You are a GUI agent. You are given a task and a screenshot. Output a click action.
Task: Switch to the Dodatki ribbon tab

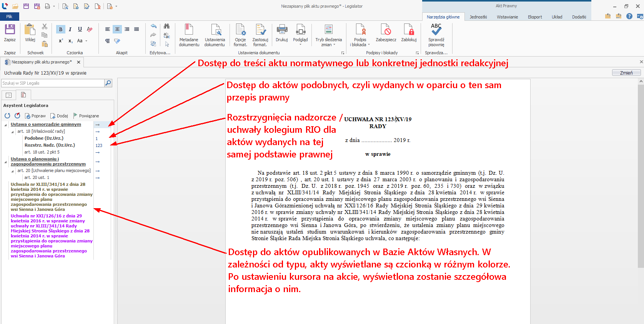point(579,17)
